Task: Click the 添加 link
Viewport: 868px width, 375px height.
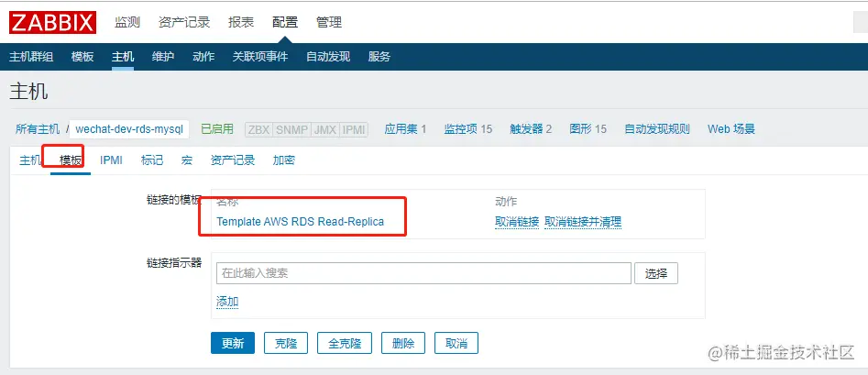Action: [x=227, y=302]
